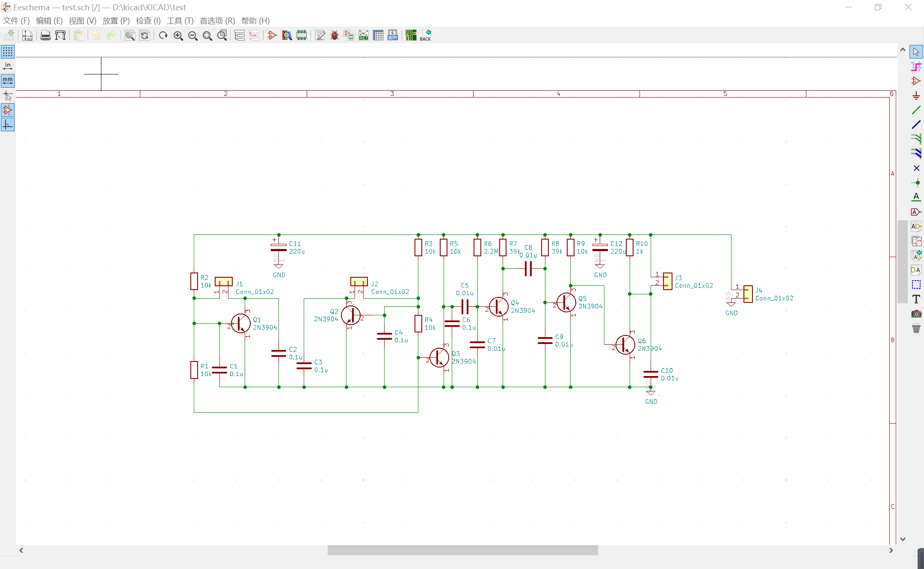
Task: Click Add Bitmap Image camera tool
Action: [916, 314]
